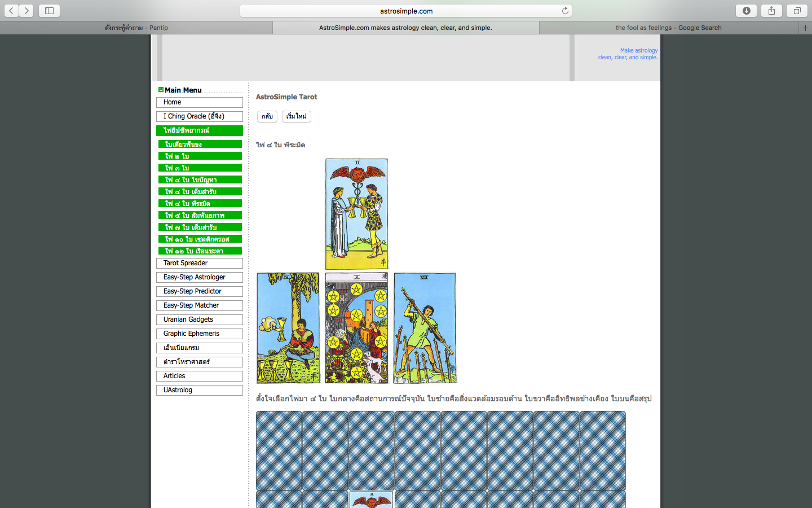Click the AstroSimple Tarot heading
This screenshot has width=812, height=508.
point(286,97)
